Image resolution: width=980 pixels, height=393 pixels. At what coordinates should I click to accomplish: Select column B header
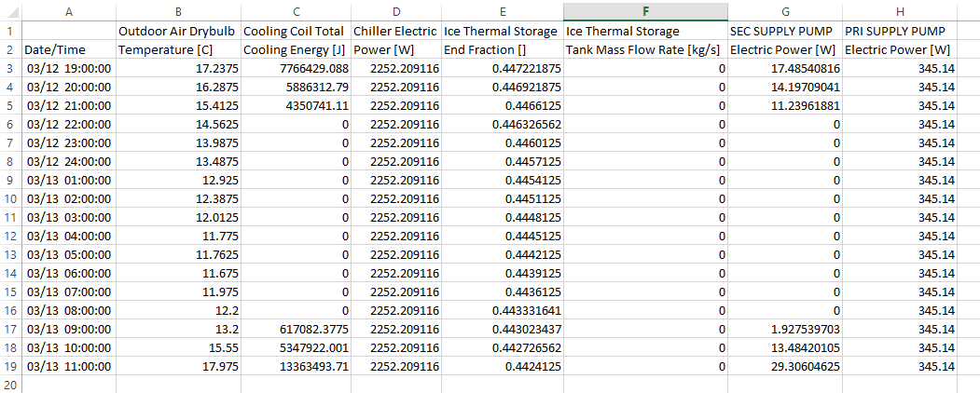[x=178, y=11]
